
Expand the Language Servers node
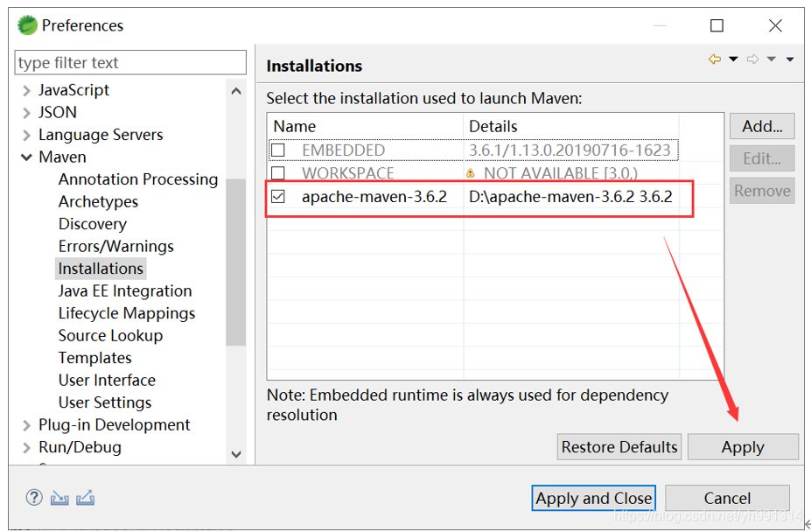click(26, 135)
